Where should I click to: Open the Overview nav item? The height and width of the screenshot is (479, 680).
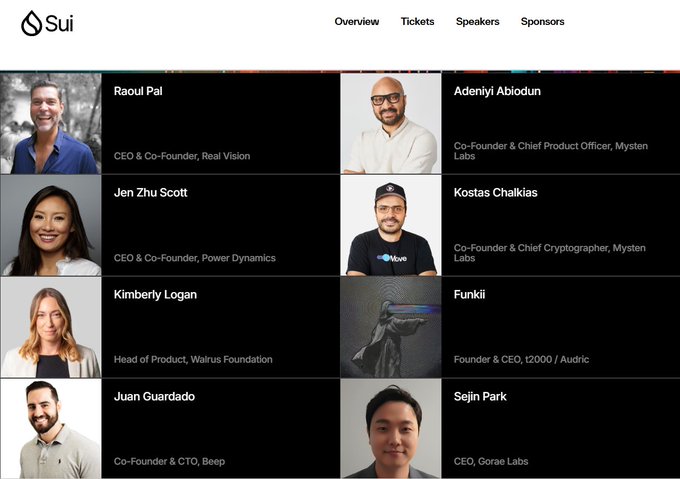[x=356, y=22]
